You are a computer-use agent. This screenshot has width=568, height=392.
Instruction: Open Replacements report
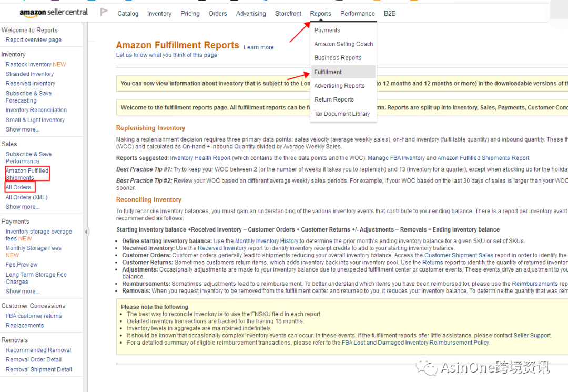coord(25,325)
